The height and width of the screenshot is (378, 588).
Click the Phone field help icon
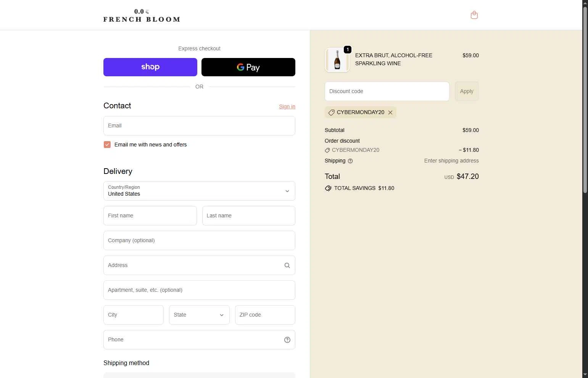(287, 340)
